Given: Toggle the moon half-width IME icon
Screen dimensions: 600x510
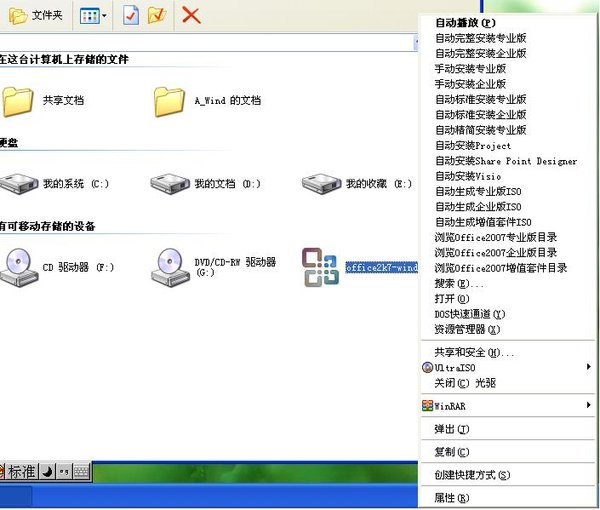Looking at the screenshot, I should coord(47,471).
